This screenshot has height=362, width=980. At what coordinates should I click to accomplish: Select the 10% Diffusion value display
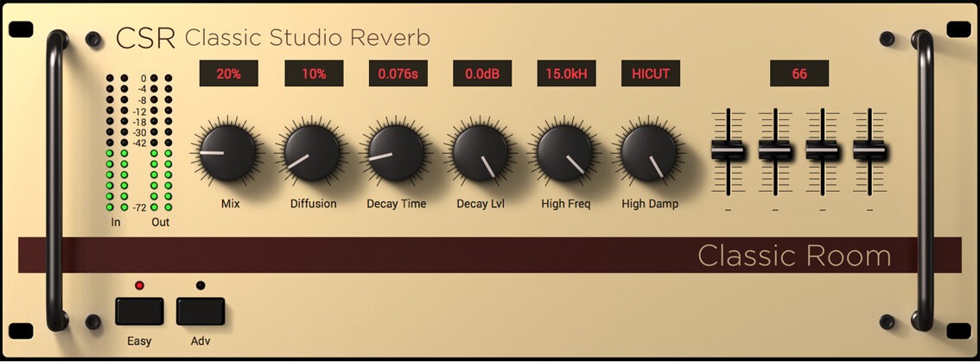313,73
